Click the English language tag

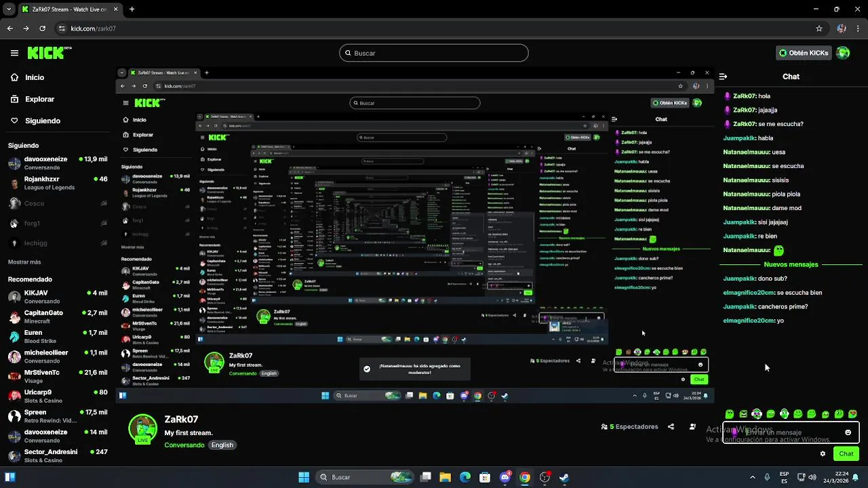(x=222, y=445)
